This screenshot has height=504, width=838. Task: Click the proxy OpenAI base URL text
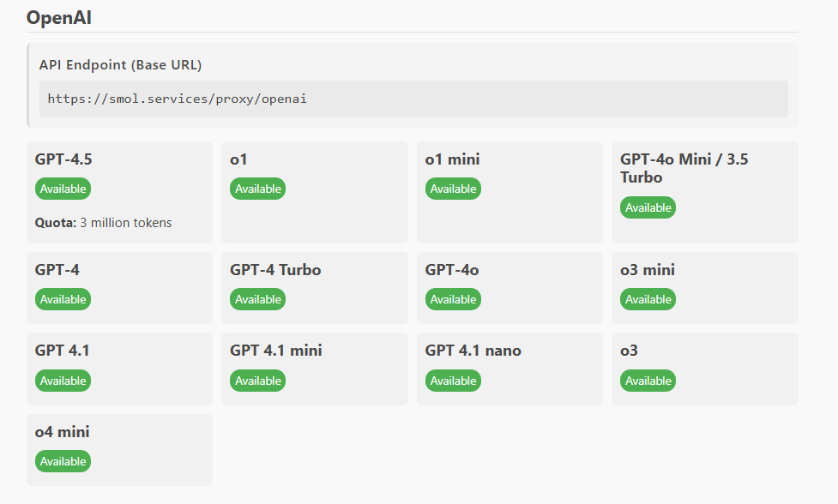tap(177, 99)
